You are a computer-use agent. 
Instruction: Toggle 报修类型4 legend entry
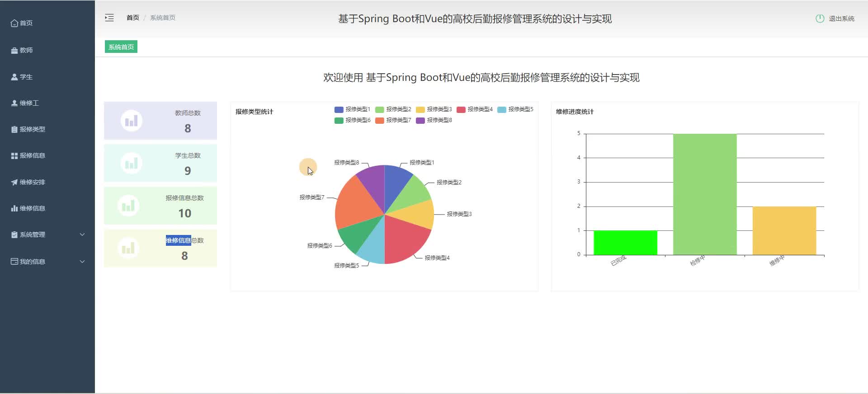click(474, 109)
